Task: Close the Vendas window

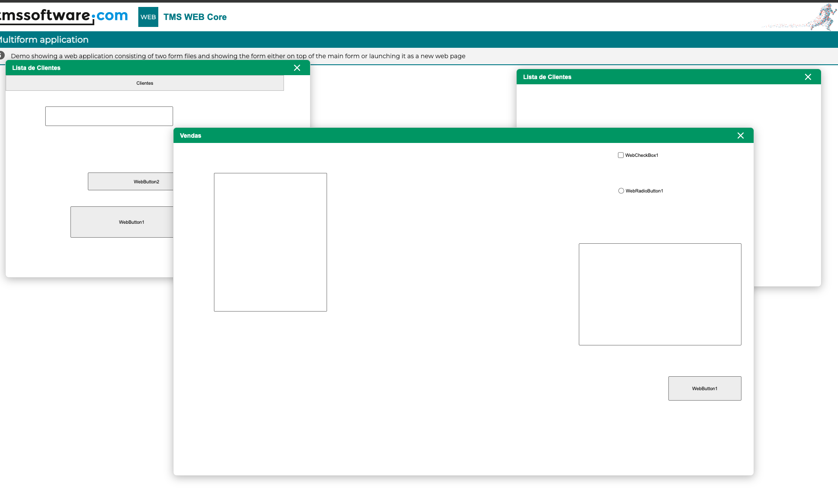Action: tap(741, 136)
